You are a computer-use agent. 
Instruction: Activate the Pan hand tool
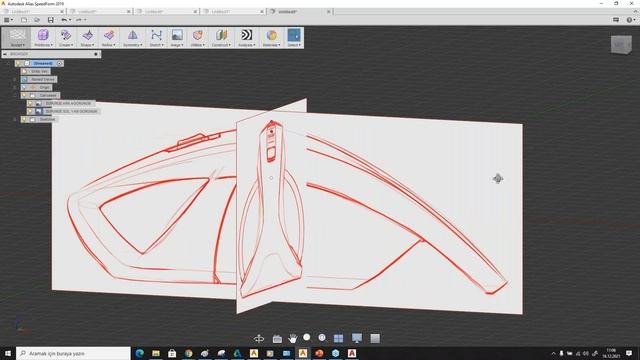[293, 338]
